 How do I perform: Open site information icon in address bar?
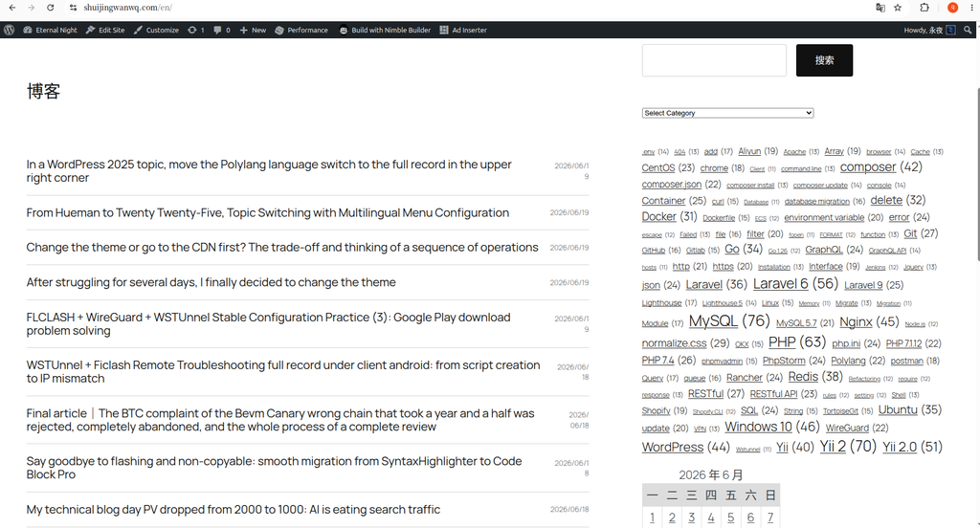tap(73, 8)
